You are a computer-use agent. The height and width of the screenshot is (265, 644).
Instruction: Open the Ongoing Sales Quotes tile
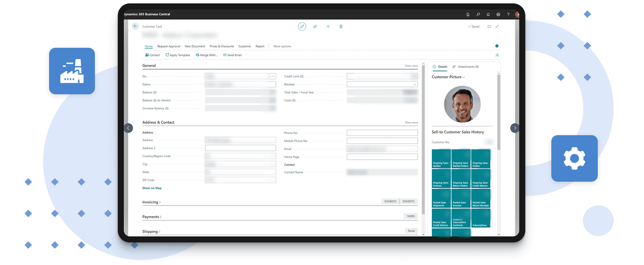pyautogui.click(x=441, y=159)
